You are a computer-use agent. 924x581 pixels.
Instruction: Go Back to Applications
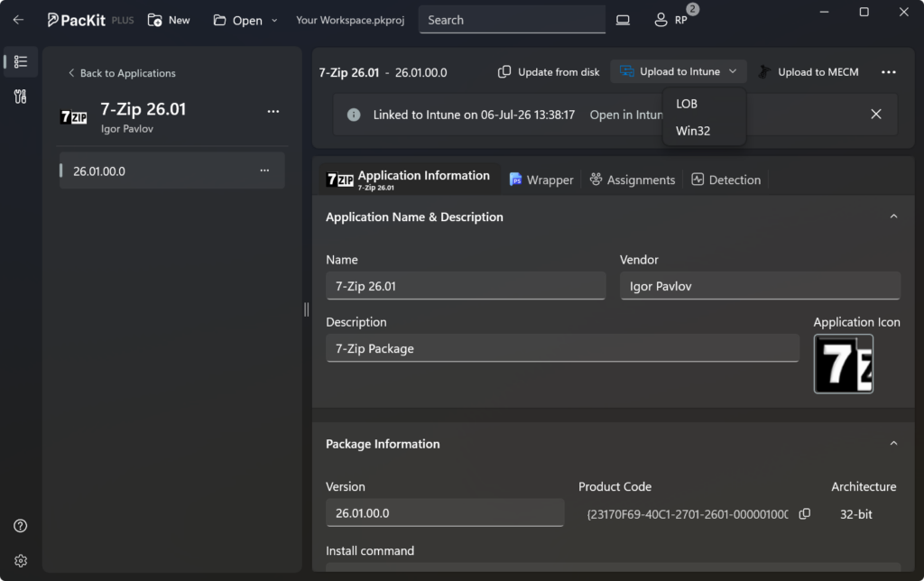[122, 73]
